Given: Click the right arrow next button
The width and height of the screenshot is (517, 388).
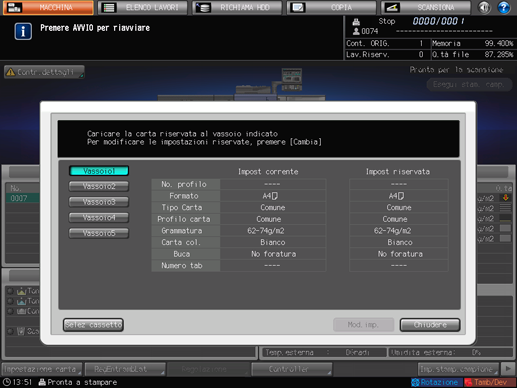Looking at the screenshot, I should [x=508, y=369].
